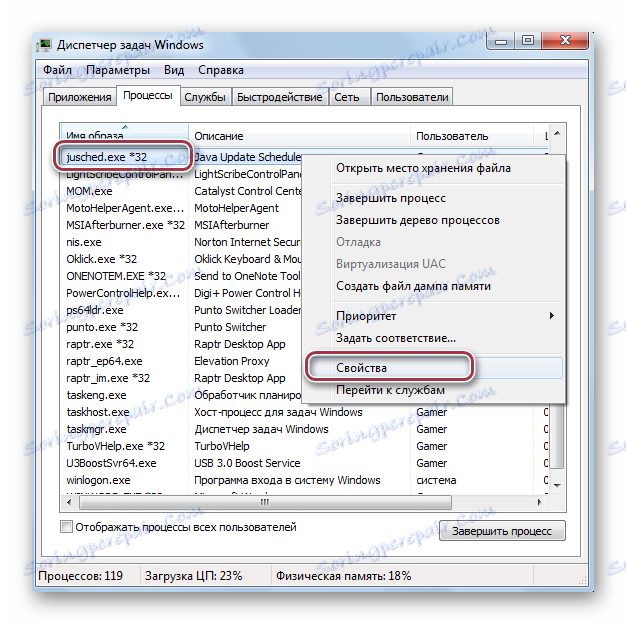Click the horizontal scrollbar thumb
Viewport: 626px width, 624px height.
[x=265, y=502]
